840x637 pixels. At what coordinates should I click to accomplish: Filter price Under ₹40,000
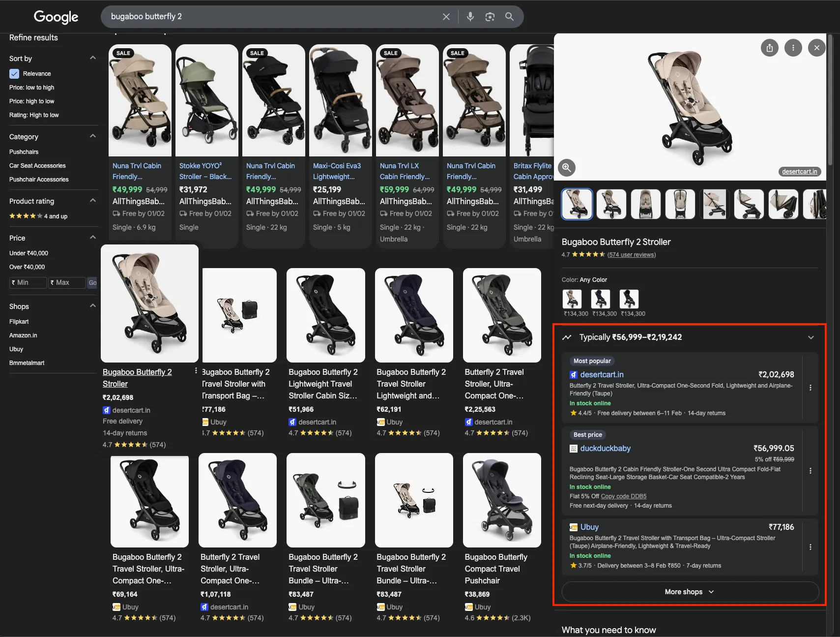29,253
